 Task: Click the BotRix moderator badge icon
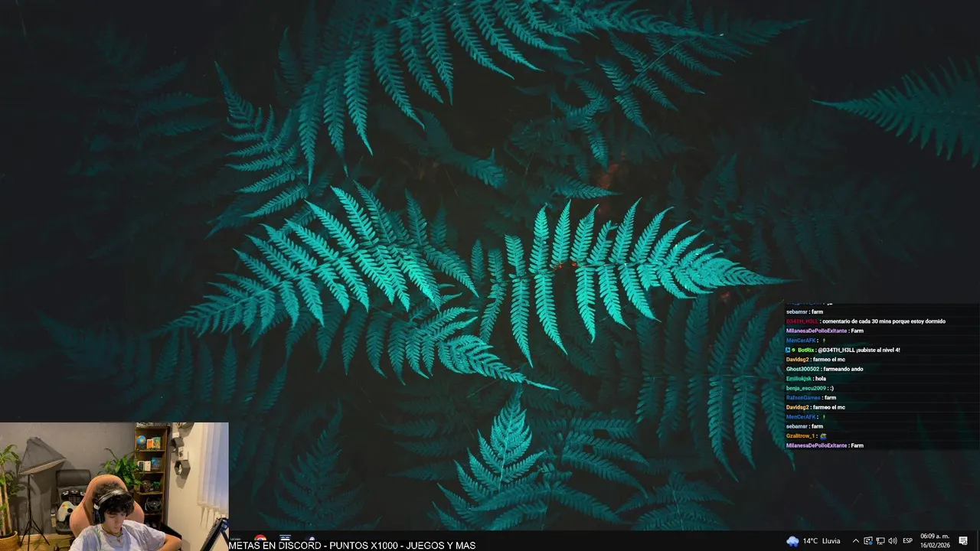(x=789, y=350)
